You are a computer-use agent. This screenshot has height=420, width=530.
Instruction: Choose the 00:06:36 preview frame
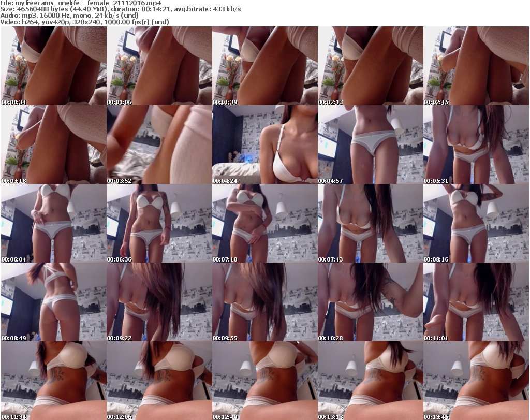[159, 224]
